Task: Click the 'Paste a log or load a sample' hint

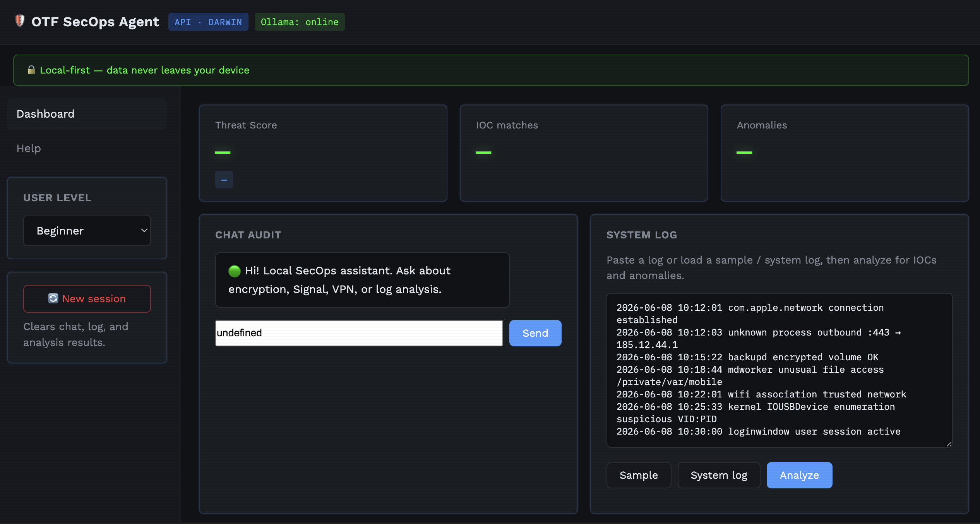Action: pyautogui.click(x=771, y=268)
